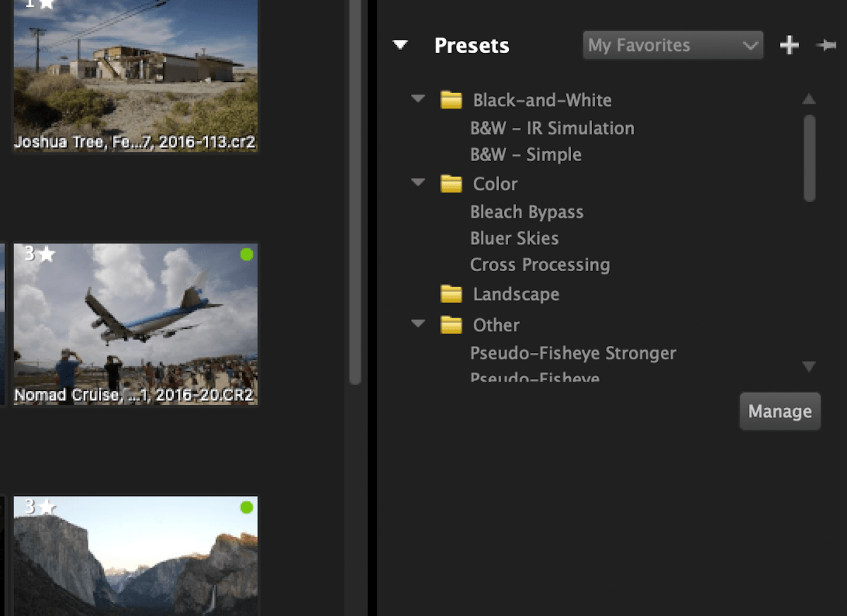Select the B&W - IR Simulation preset
847x616 pixels.
(552, 128)
